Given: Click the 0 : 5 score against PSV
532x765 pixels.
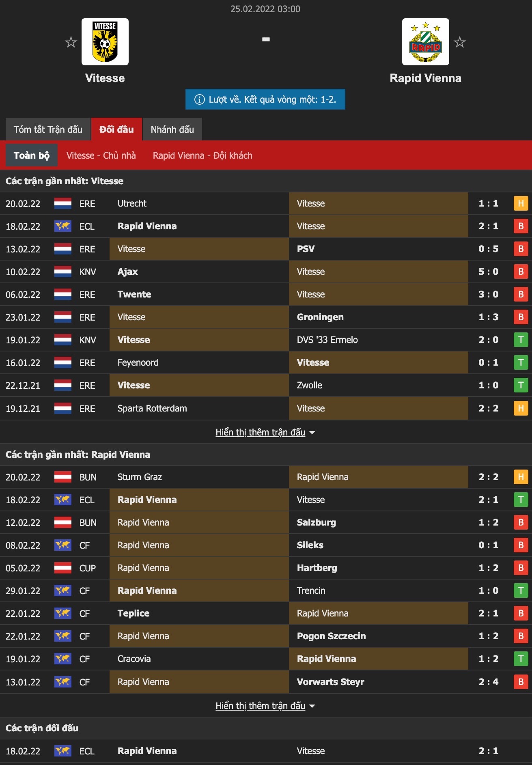Looking at the screenshot, I should (489, 249).
